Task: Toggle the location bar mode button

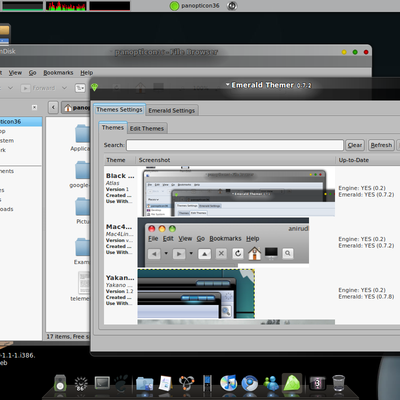Action: (x=80, y=88)
